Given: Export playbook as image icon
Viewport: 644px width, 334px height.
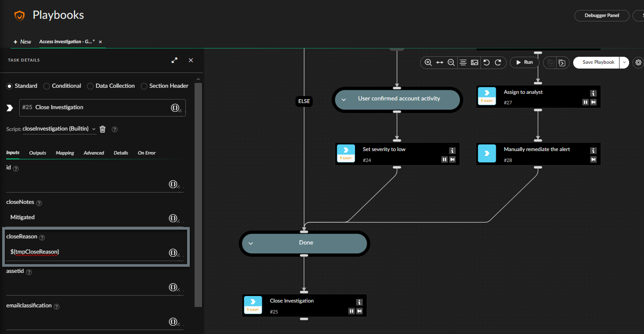Looking at the screenshot, I should [474, 62].
